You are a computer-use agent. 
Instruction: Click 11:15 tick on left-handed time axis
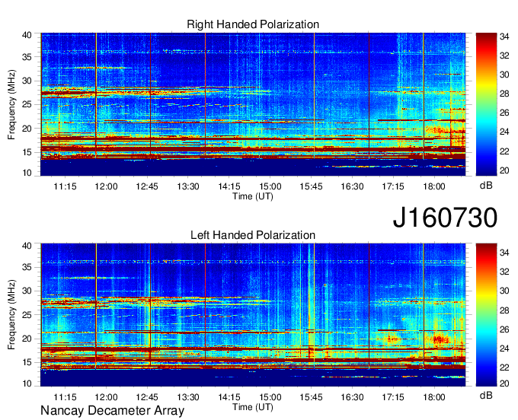point(65,397)
